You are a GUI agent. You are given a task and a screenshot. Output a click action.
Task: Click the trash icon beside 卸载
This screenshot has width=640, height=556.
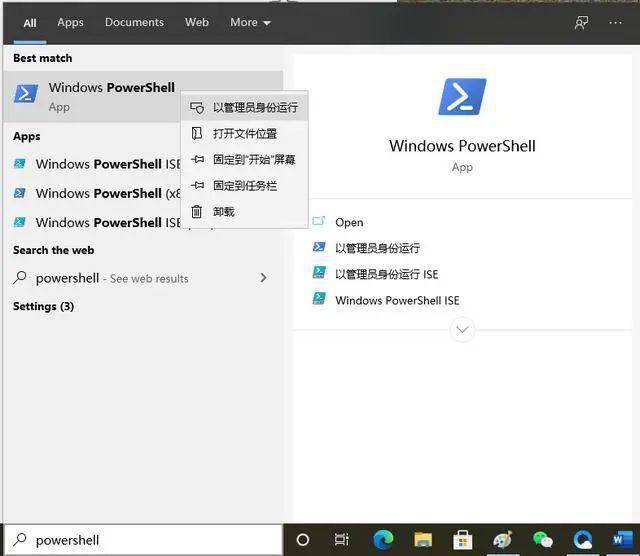point(197,211)
